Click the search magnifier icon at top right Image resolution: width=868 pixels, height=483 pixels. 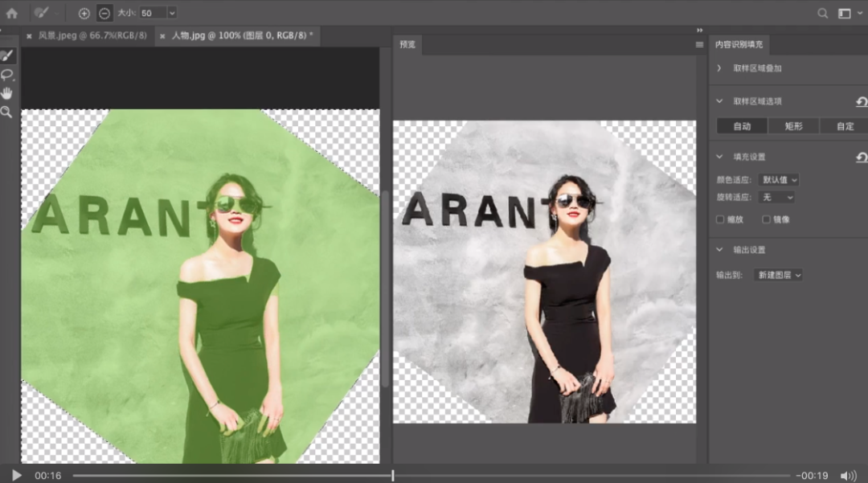pyautogui.click(x=823, y=13)
